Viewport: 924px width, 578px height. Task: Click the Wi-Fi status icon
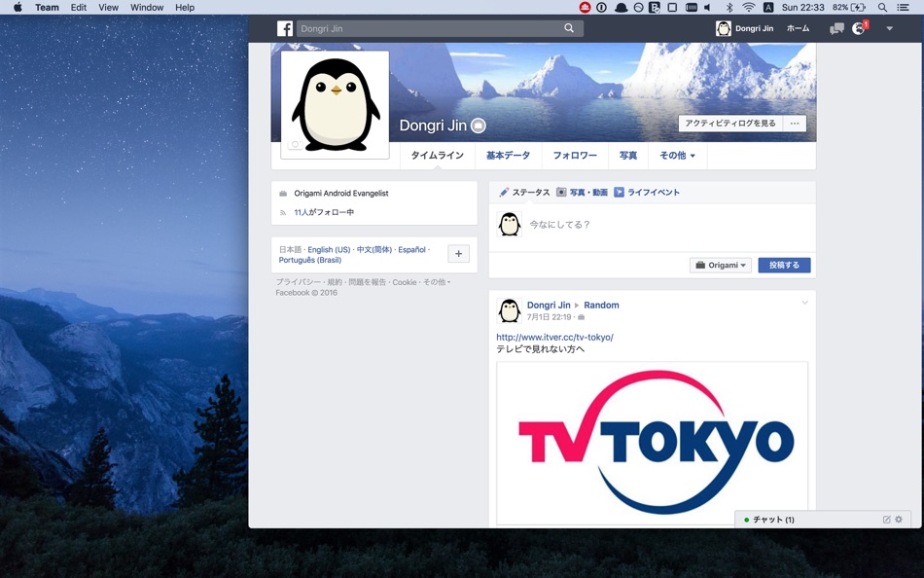coord(748,7)
